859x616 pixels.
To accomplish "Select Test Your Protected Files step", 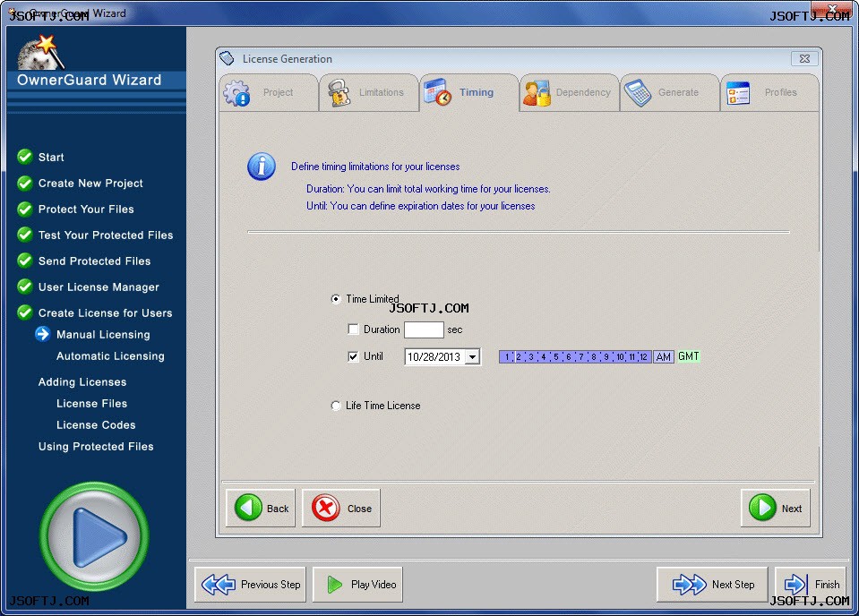I will [106, 235].
